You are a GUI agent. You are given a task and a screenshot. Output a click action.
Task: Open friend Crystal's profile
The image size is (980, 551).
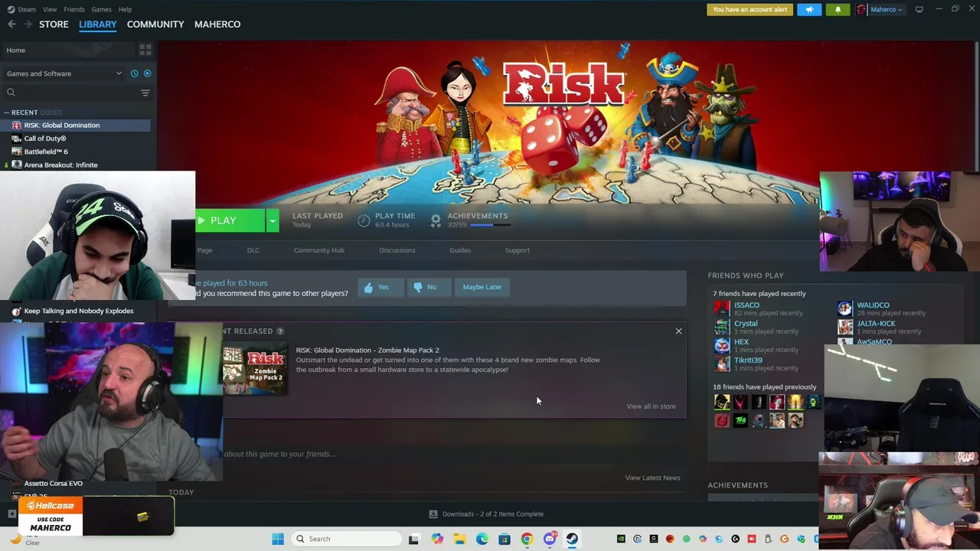pos(746,324)
